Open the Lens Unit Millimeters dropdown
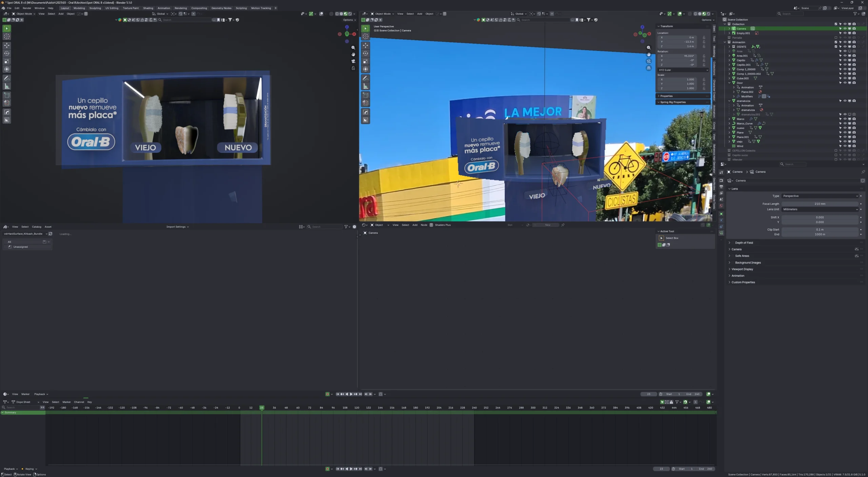The height and width of the screenshot is (477, 868). [x=820, y=209]
